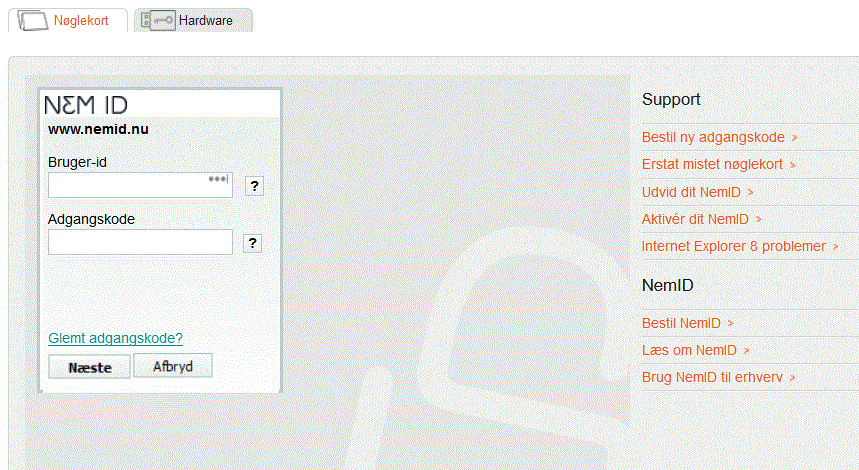Click the help icon beside Bruger-id
Image resolution: width=859 pixels, height=470 pixels.
(253, 186)
